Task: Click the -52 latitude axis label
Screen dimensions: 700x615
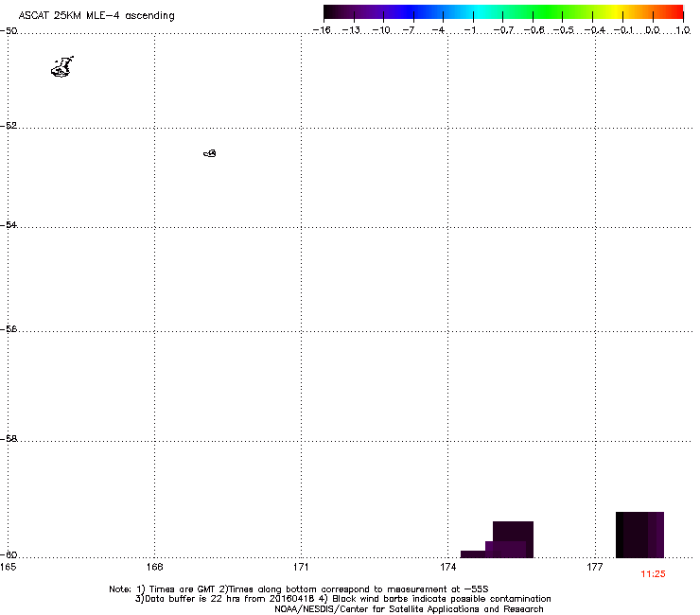Action: coord(9,126)
